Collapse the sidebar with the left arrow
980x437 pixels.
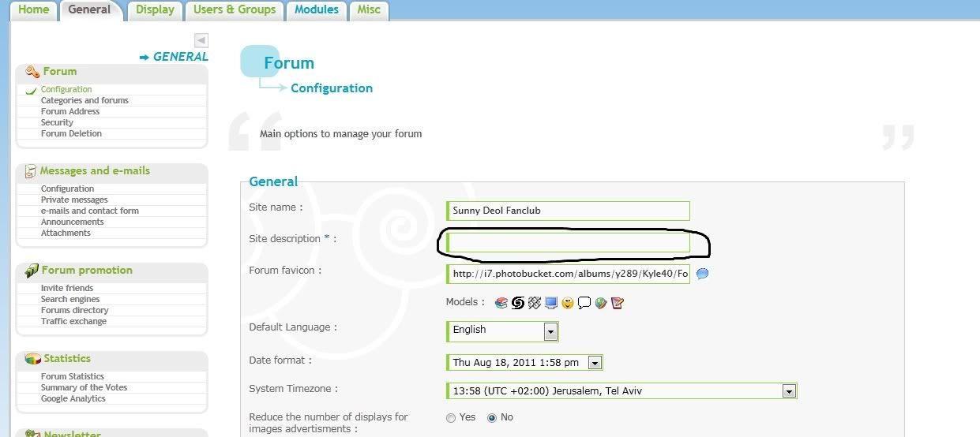pos(201,40)
